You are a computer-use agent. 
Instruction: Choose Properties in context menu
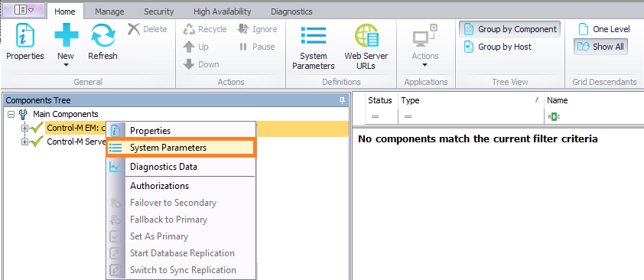181,131
